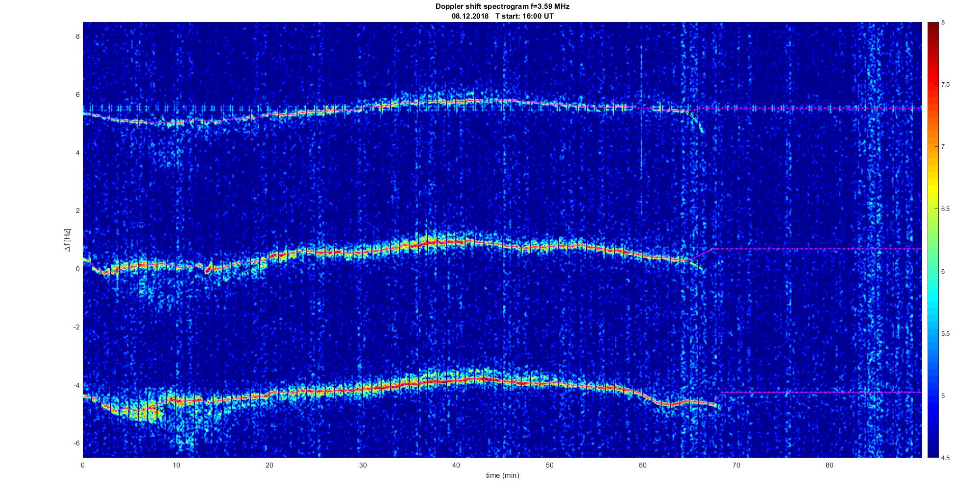Click the y-axis tick label '2'
Image resolution: width=980 pixels, height=491 pixels.
[x=77, y=210]
